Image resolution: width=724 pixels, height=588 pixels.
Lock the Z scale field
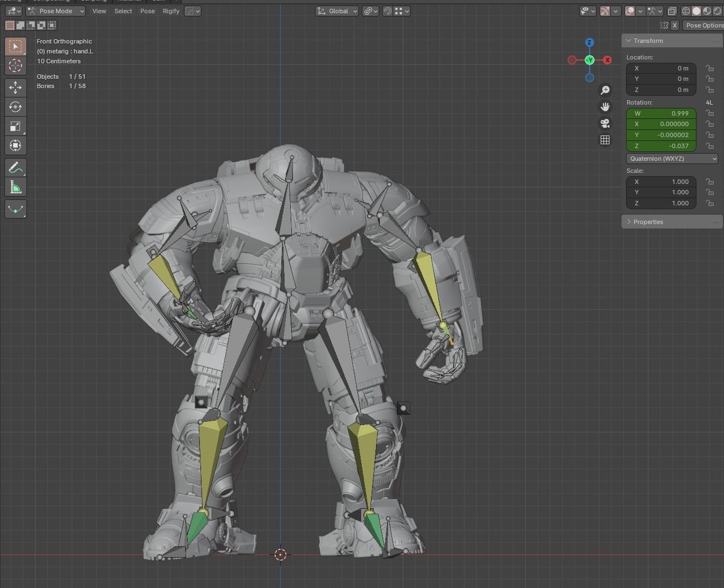coord(710,203)
